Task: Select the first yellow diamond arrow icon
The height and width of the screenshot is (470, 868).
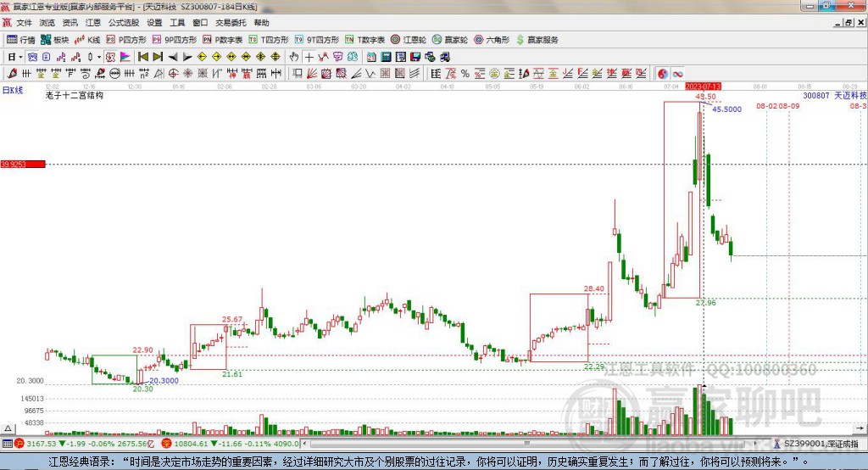Action: pyautogui.click(x=202, y=57)
